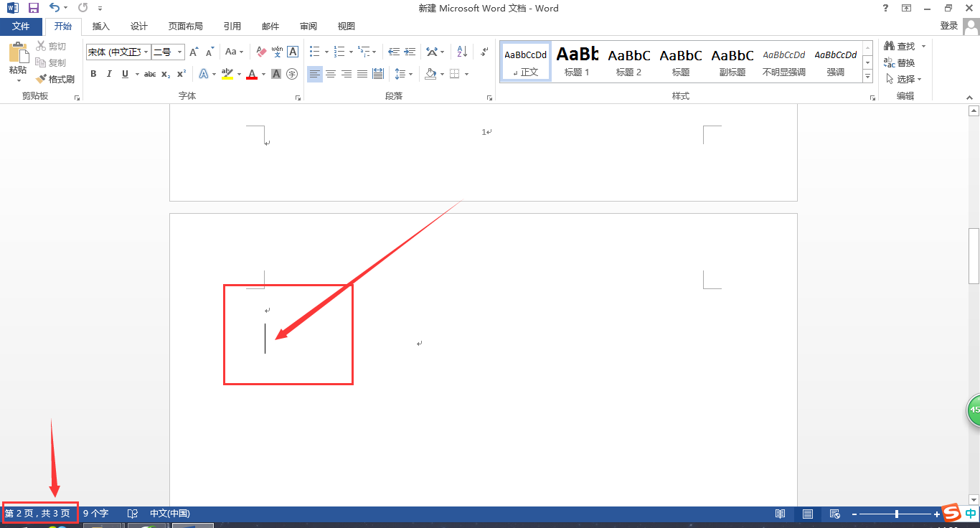Image resolution: width=980 pixels, height=528 pixels.
Task: Justify the paragraph text
Action: [x=362, y=74]
